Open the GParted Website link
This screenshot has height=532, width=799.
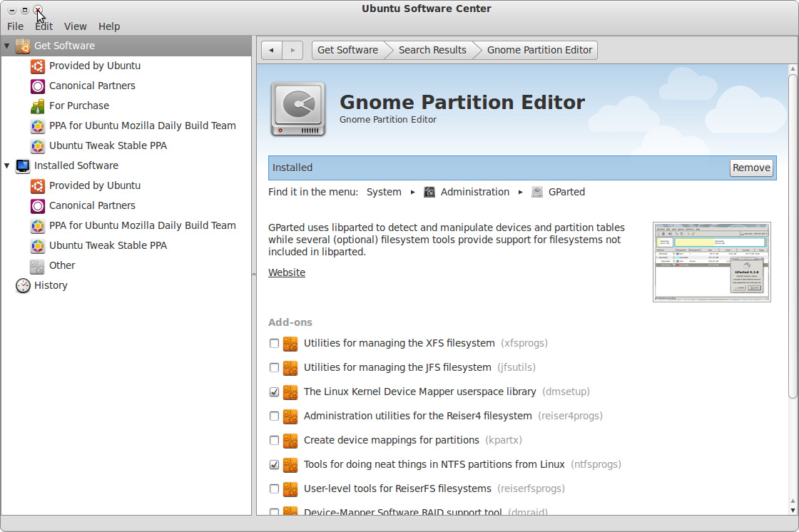pyautogui.click(x=287, y=272)
